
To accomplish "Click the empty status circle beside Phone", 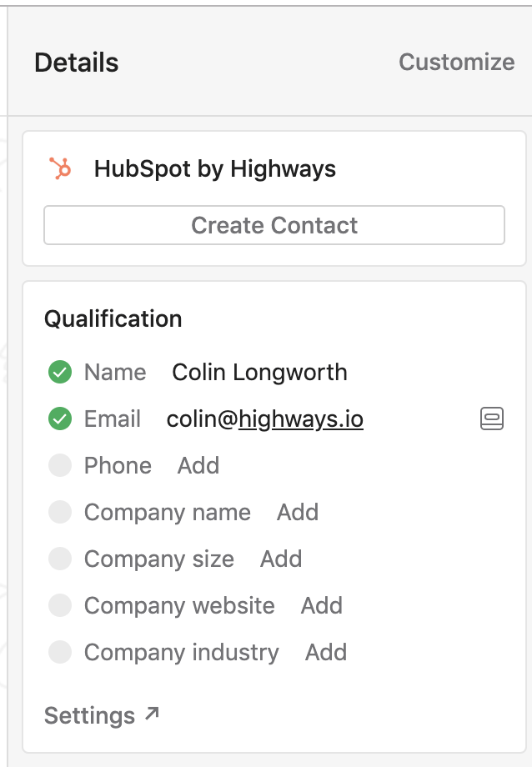I will 60,465.
